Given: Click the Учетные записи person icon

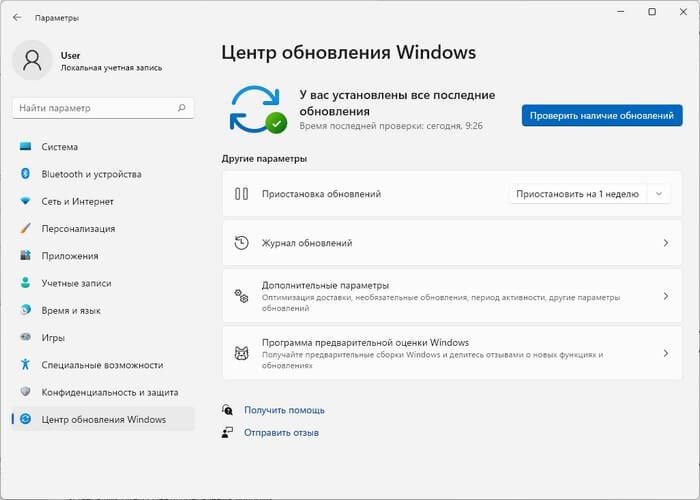Looking at the screenshot, I should [25, 283].
